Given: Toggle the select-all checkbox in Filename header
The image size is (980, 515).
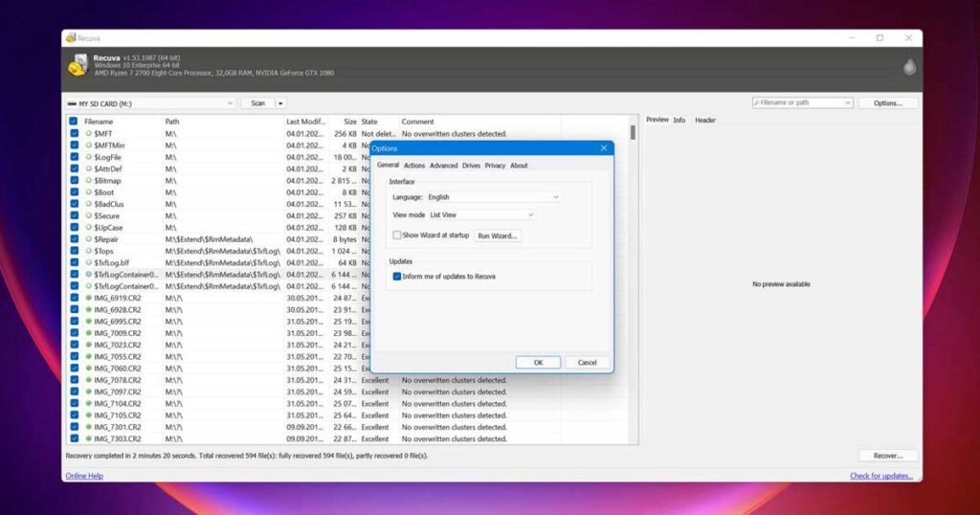Looking at the screenshot, I should tap(74, 122).
